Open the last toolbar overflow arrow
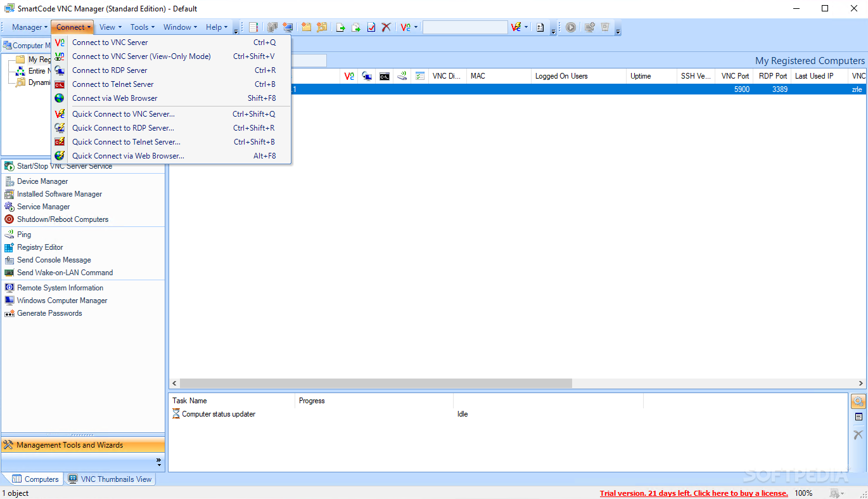Image resolution: width=868 pixels, height=499 pixels. tap(618, 29)
